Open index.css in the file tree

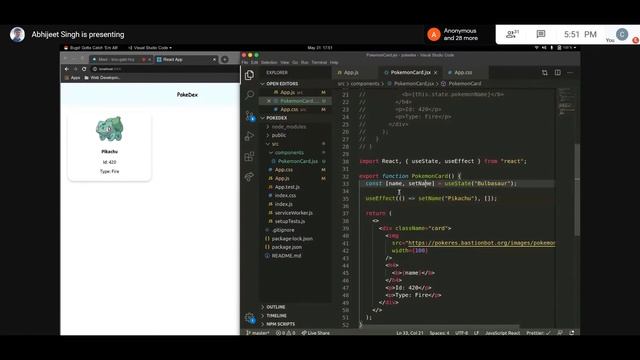pyautogui.click(x=285, y=196)
